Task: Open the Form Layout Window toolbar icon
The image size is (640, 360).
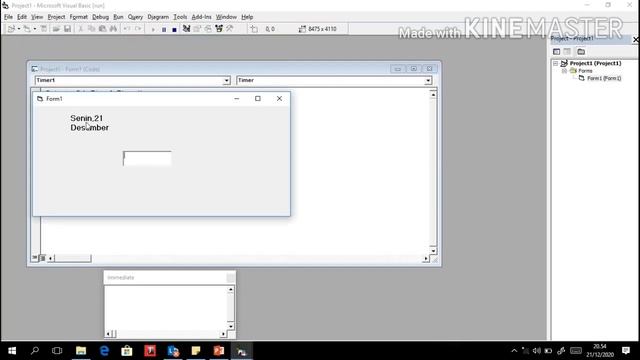Action: coord(208,29)
